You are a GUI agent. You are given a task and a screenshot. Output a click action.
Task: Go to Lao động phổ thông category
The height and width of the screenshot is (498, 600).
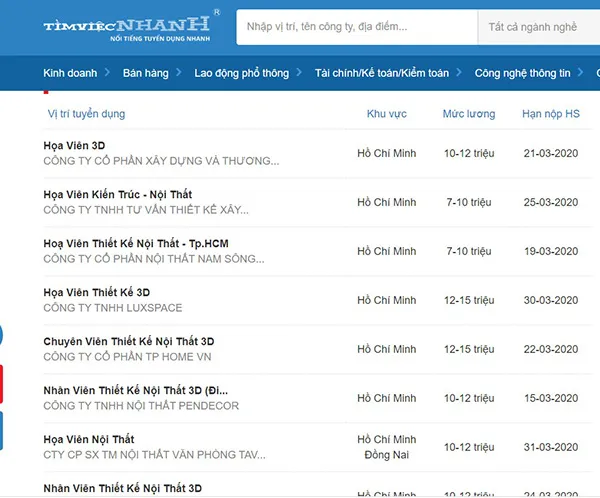[x=241, y=73]
